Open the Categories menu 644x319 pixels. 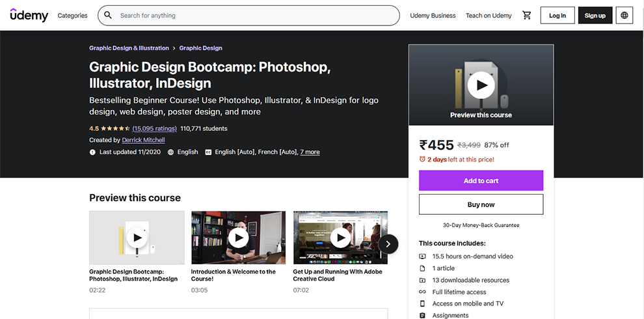pyautogui.click(x=72, y=15)
